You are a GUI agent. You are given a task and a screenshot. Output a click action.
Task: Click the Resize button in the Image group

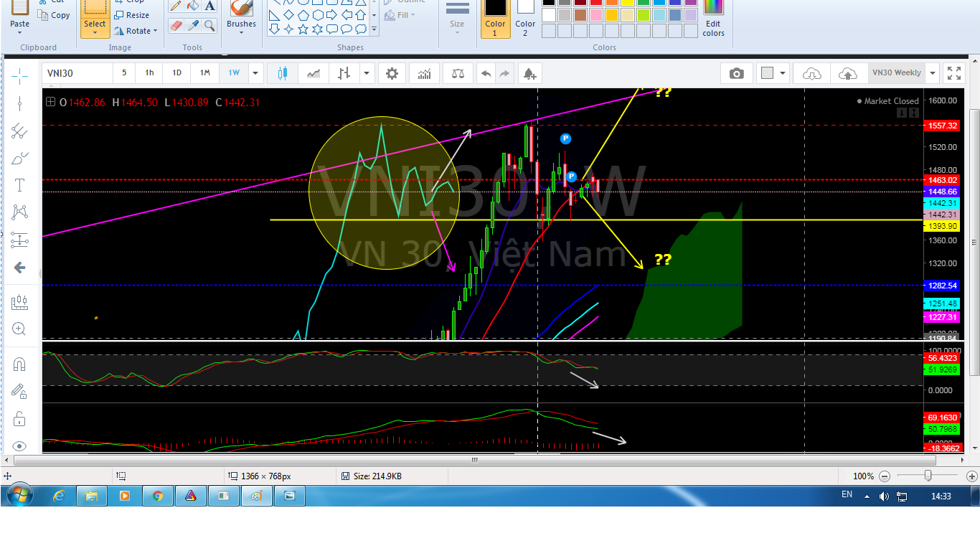tap(132, 15)
